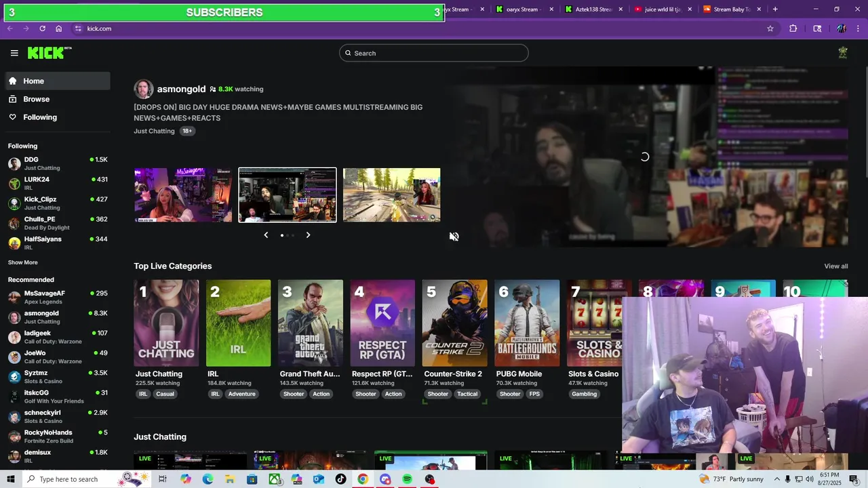Open DDG channel in Following list
The width and height of the screenshot is (868, 488).
[58, 163]
